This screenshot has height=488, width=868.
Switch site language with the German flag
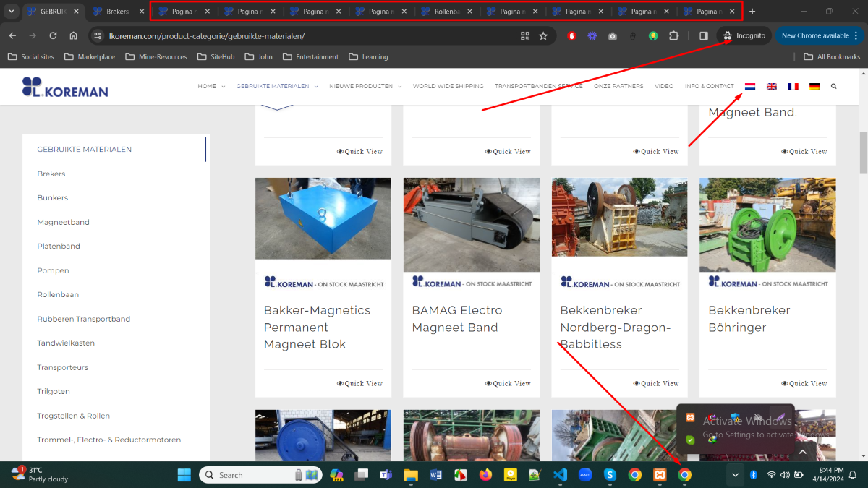(x=814, y=86)
